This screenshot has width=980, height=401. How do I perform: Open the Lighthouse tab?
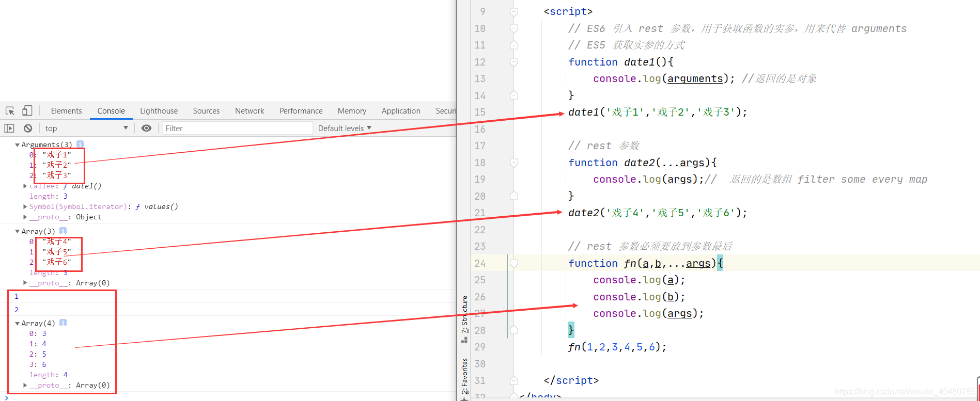tap(159, 111)
